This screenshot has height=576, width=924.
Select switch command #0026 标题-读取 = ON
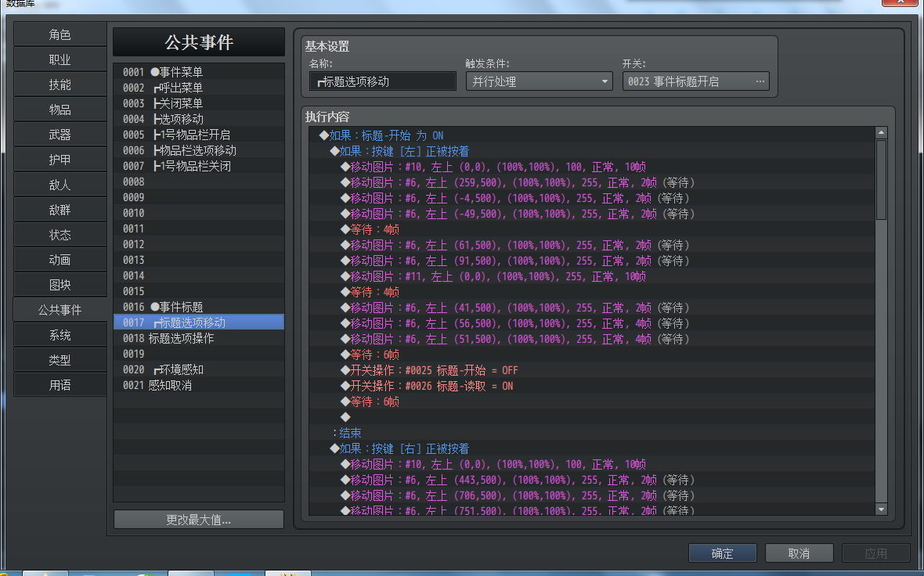click(592, 386)
